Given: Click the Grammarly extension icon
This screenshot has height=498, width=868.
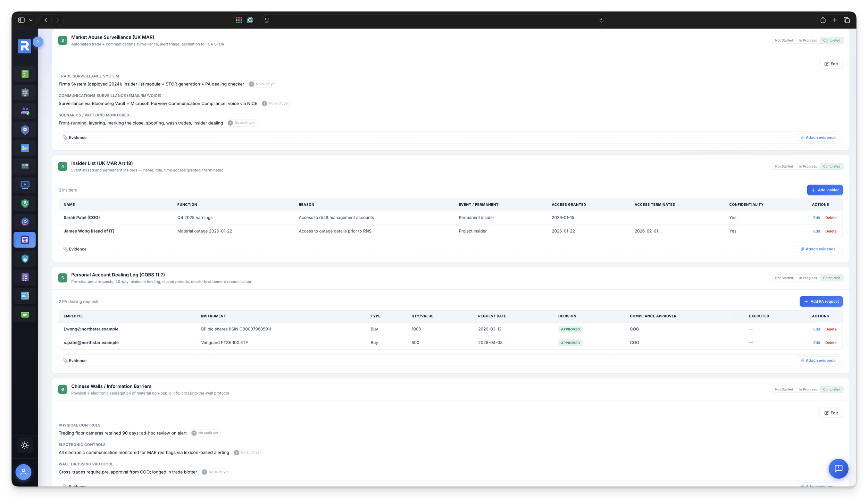Looking at the screenshot, I should 250,20.
